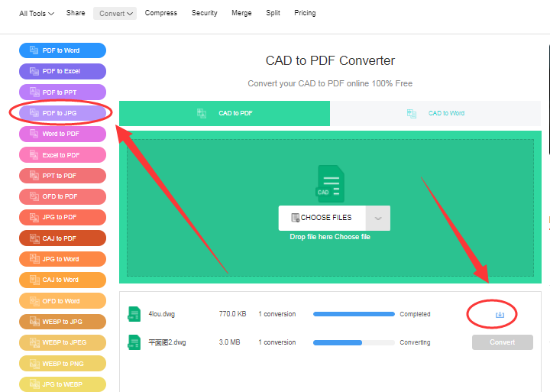Image resolution: width=550 pixels, height=392 pixels.
Task: Click the JPG to WEBP icon
Action: tap(34, 384)
